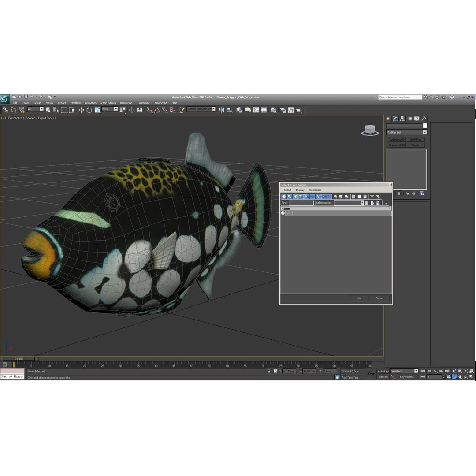Open the Create command panel tab

pyautogui.click(x=388, y=119)
